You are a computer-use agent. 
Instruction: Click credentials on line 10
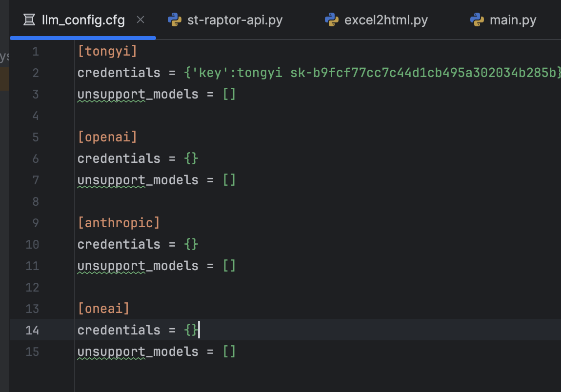coord(119,244)
